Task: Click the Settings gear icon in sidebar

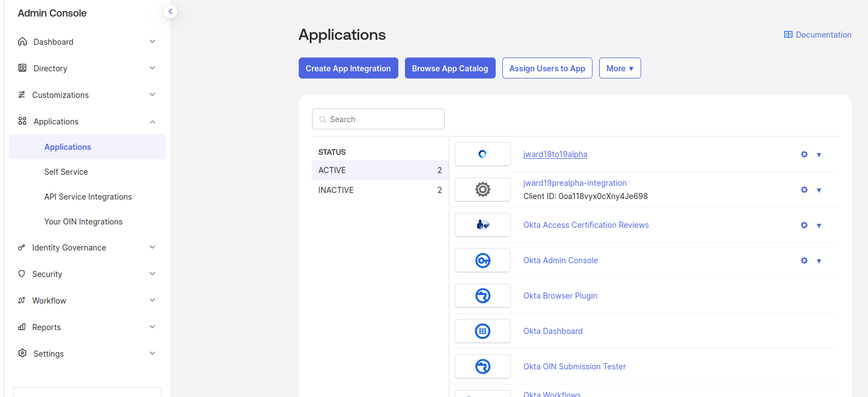Action: 22,353
